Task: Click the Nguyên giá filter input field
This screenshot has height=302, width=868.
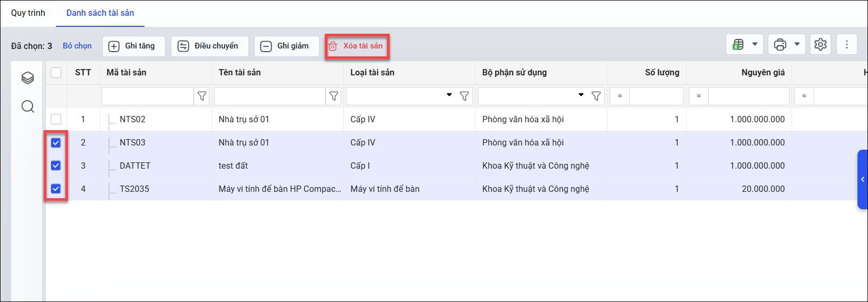Action: coord(748,96)
